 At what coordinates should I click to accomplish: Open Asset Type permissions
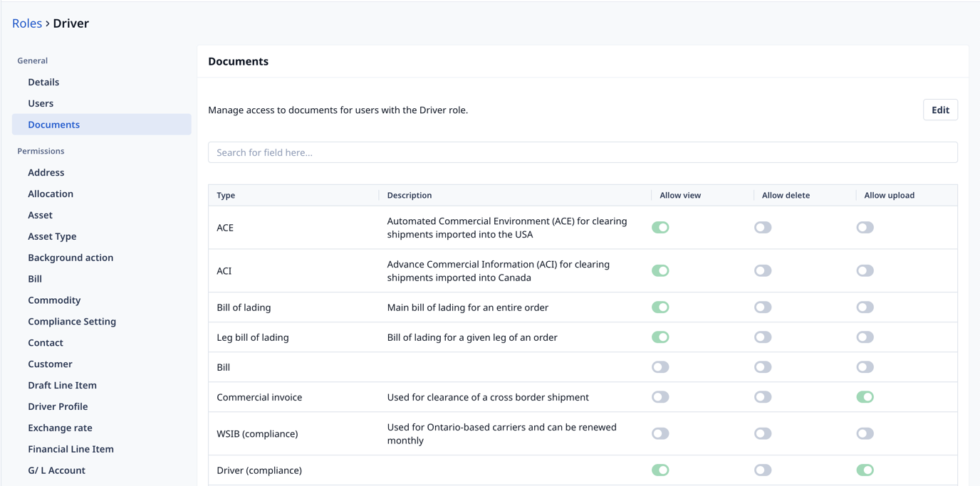tap(102, 236)
